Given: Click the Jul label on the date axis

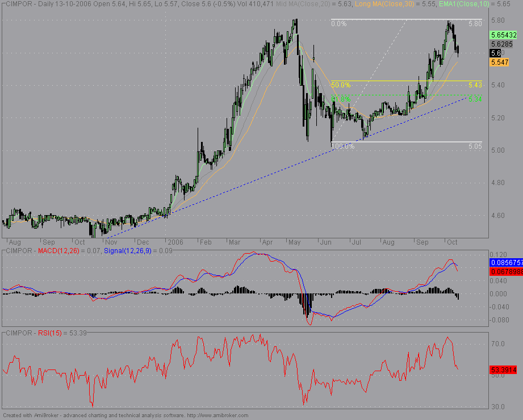Looking at the screenshot, I should coord(357,242).
